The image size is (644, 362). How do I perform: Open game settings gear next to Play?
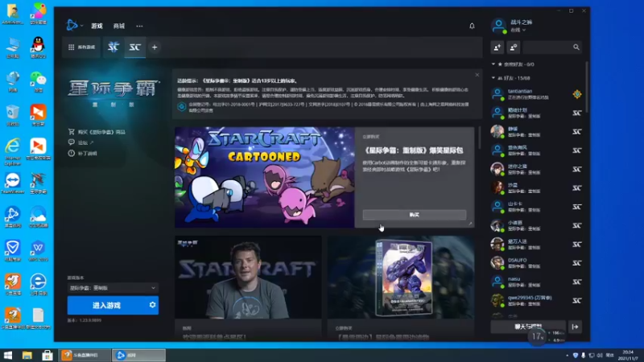point(152,305)
